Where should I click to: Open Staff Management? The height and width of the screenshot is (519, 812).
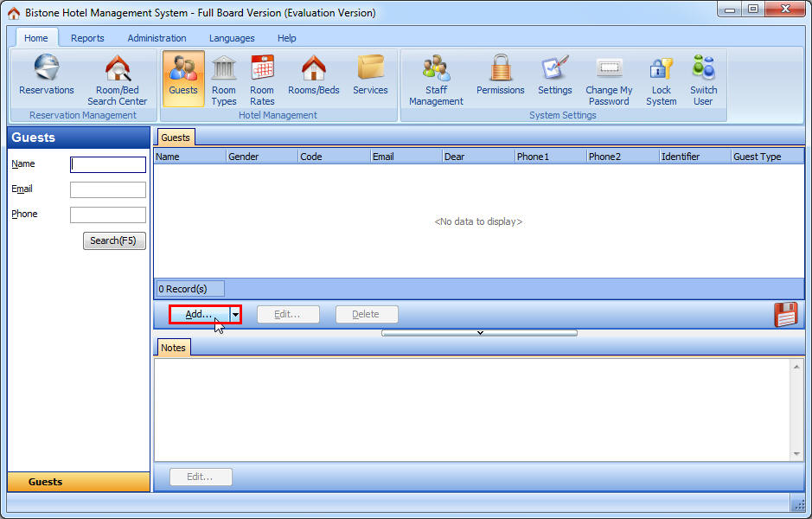pyautogui.click(x=436, y=80)
